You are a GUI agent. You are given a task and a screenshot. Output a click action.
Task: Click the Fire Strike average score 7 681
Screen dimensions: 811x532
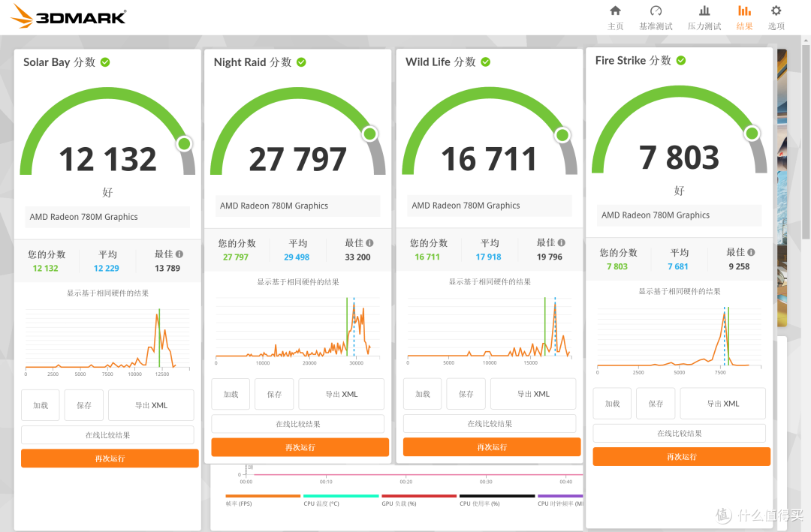(x=678, y=266)
